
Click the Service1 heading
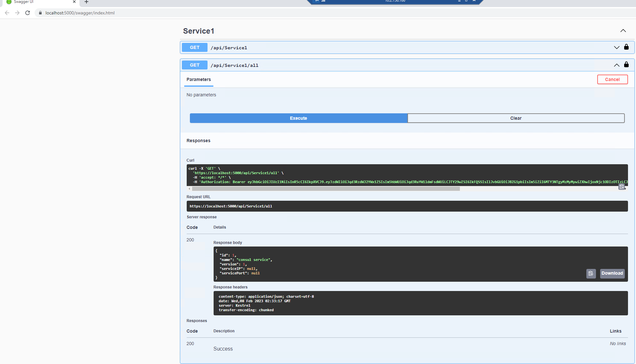(199, 31)
